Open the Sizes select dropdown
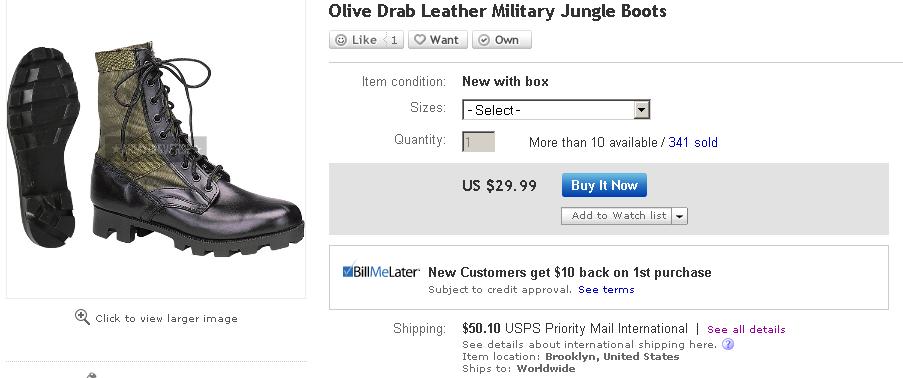This screenshot has width=903, height=378. [556, 109]
